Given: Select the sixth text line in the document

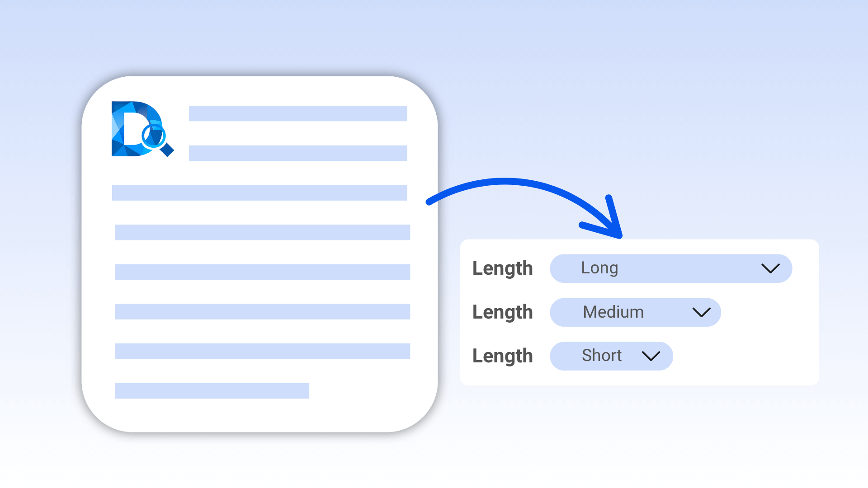Looking at the screenshot, I should [262, 312].
